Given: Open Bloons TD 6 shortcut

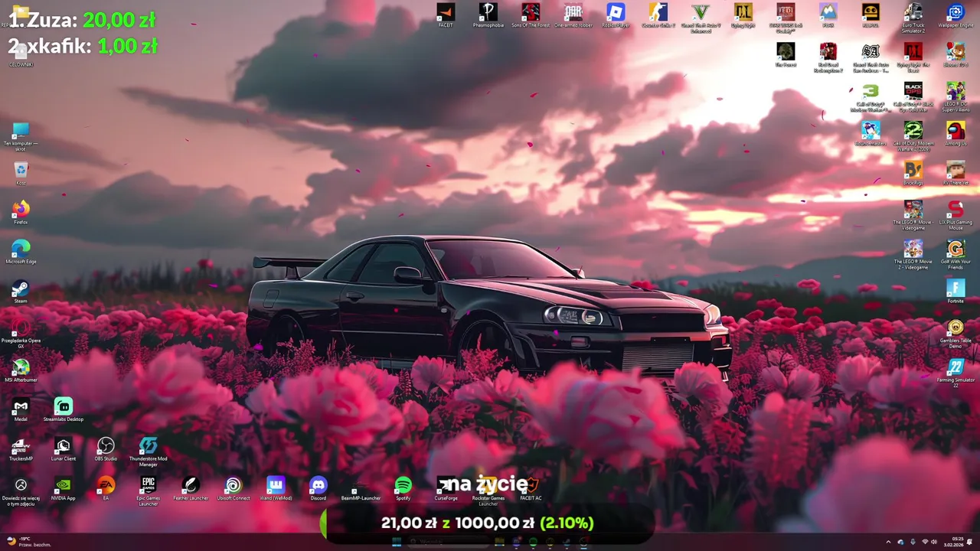Looking at the screenshot, I should click(955, 55).
